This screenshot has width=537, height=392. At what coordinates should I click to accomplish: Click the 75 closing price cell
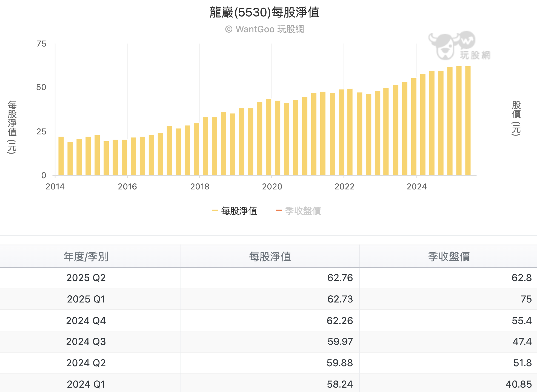526,299
